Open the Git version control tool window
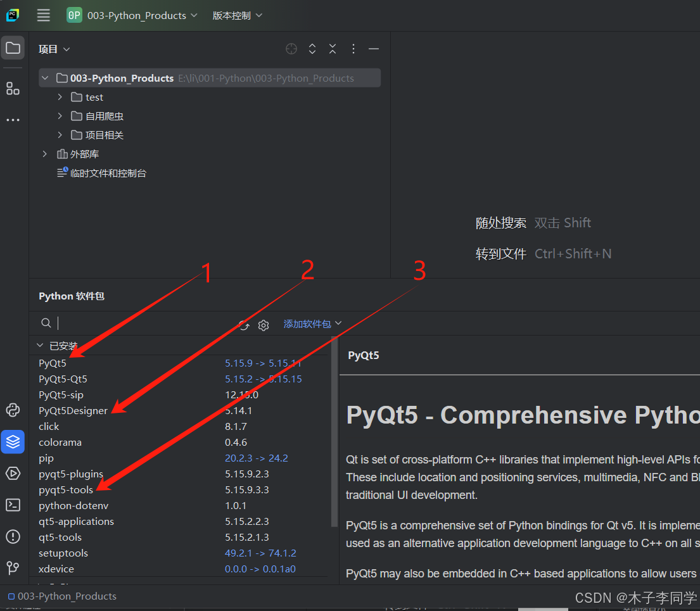The image size is (700, 611). point(13,568)
